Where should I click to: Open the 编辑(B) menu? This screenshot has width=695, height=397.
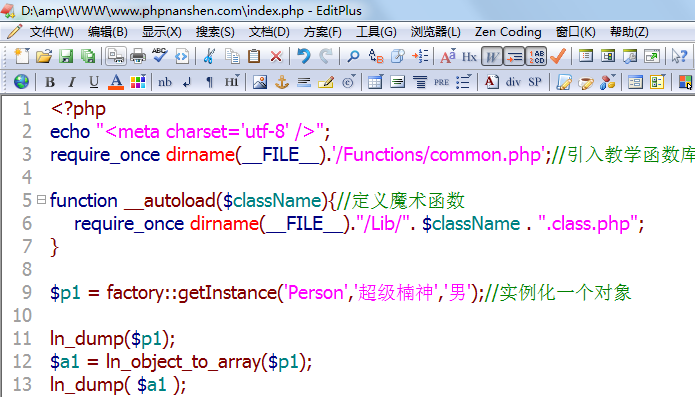108,32
